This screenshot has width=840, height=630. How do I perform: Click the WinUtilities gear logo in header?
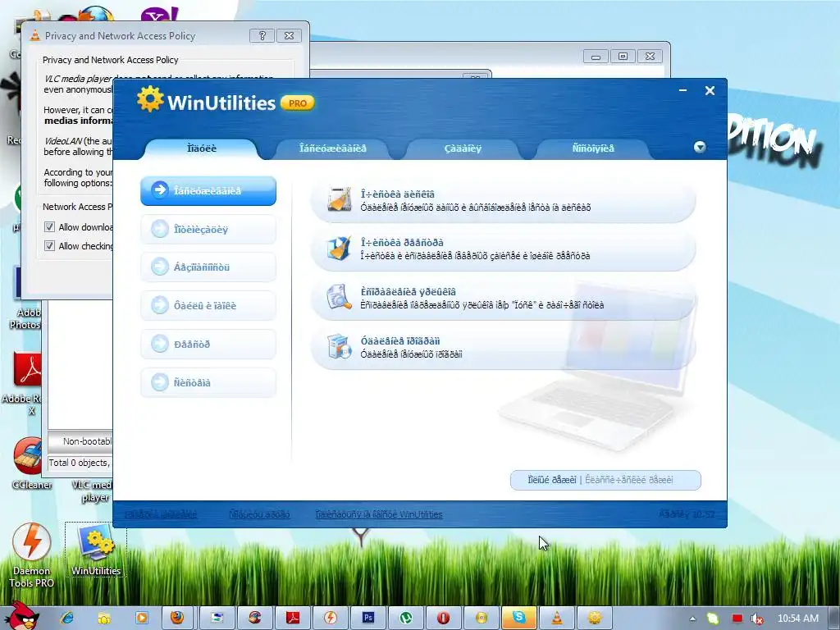[x=149, y=99]
